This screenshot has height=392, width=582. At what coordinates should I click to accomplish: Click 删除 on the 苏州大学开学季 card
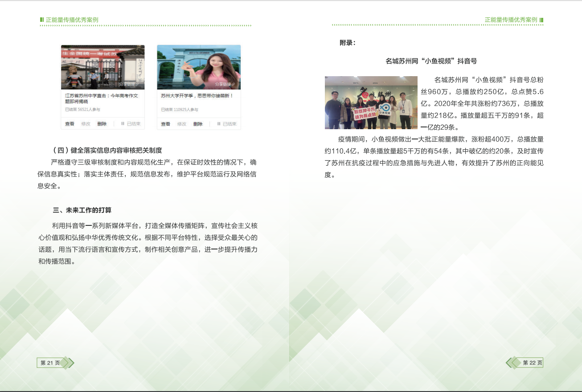[x=198, y=124]
